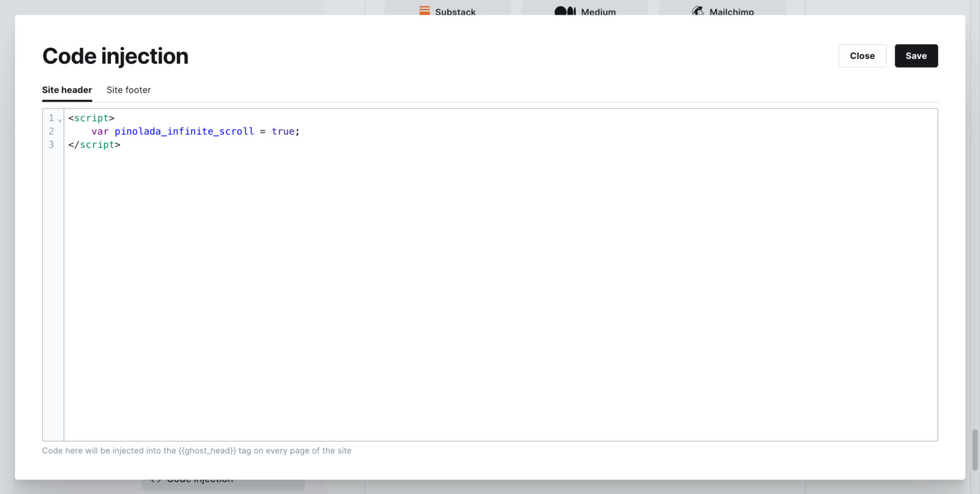
Task: Click line number 1 in the gutter
Action: point(51,118)
